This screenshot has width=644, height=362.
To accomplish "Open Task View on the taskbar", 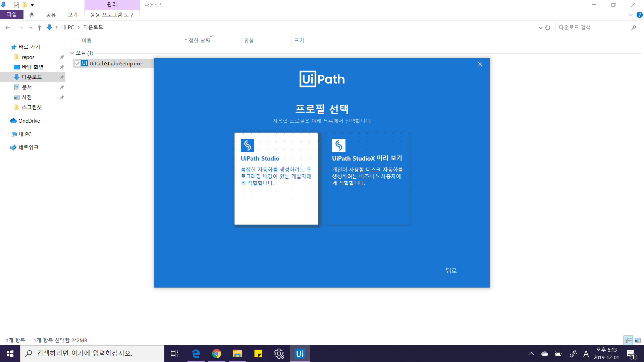I will click(174, 354).
